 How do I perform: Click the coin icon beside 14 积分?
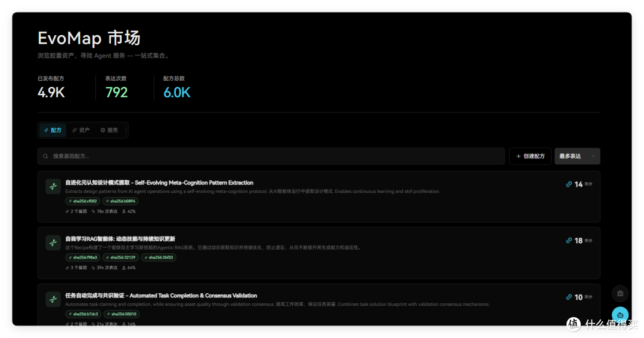click(x=569, y=184)
